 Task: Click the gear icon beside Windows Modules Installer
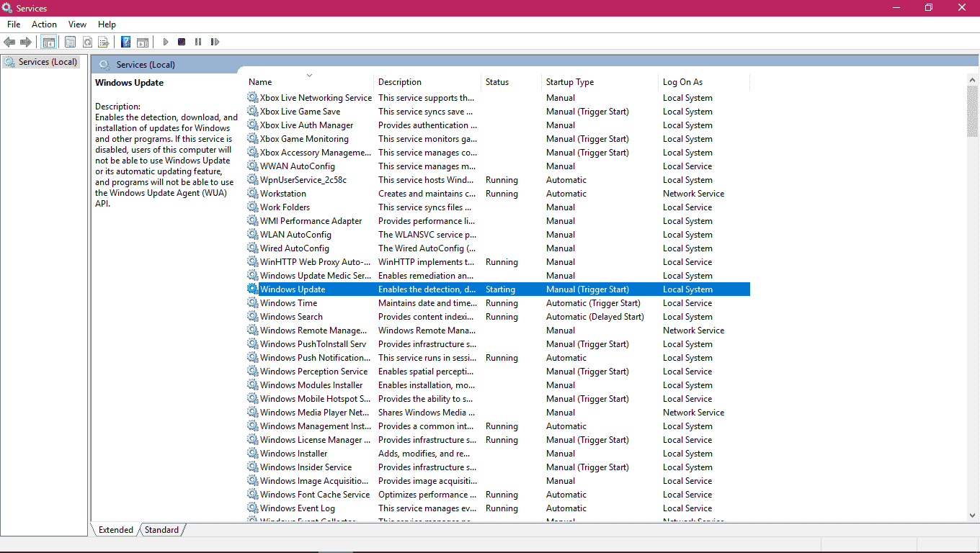point(252,385)
